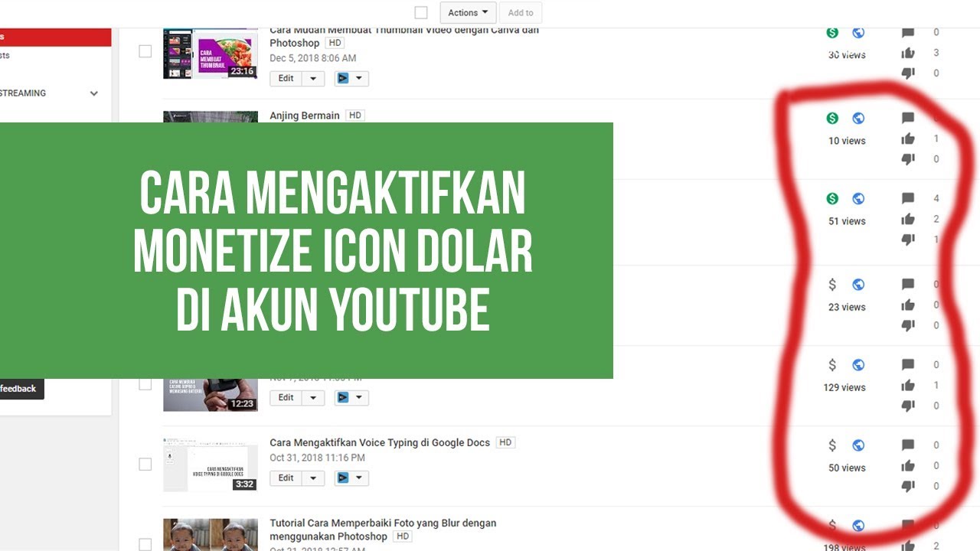Click the gray dollar icon next to 23 views
Screen dimensions: 980x551
(833, 284)
